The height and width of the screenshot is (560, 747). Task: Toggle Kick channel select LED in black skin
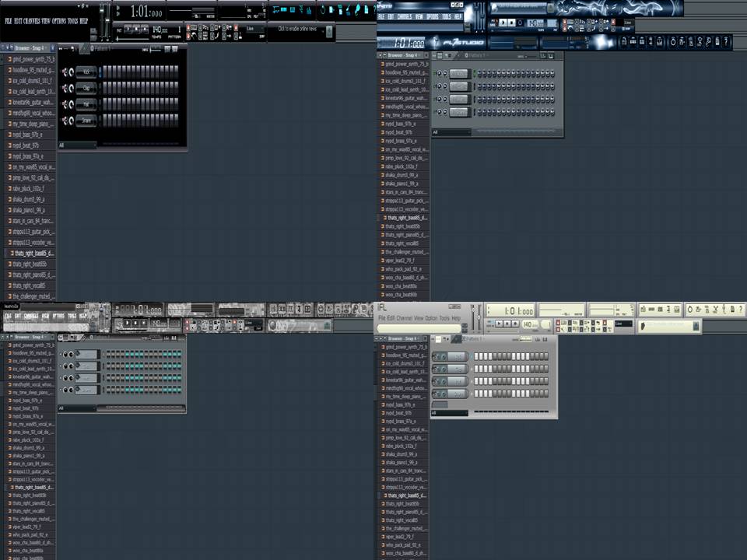pos(100,72)
